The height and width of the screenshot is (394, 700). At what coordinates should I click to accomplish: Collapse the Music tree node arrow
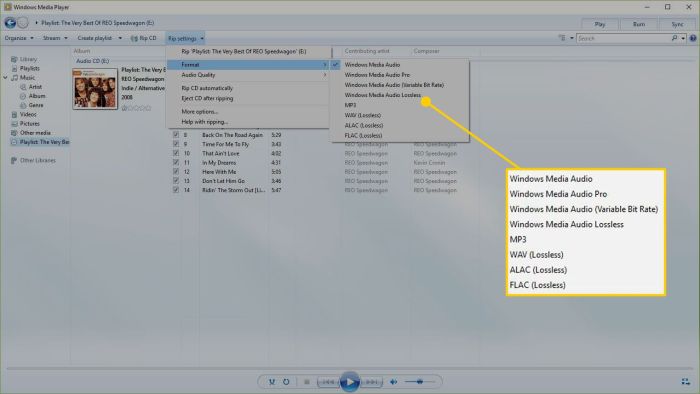point(5,78)
